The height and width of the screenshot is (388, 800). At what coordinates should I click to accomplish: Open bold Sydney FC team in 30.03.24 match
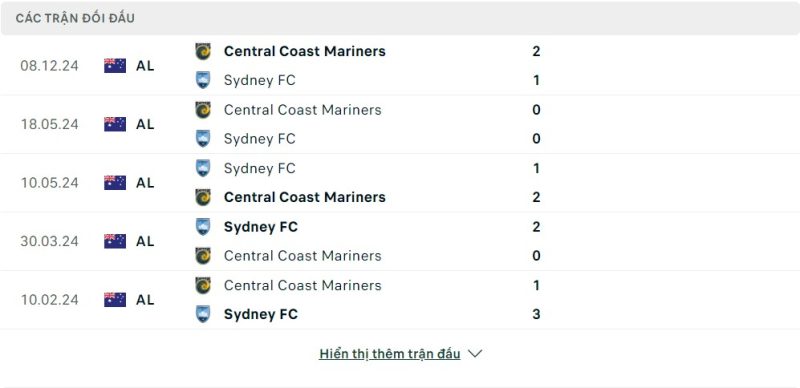click(261, 227)
